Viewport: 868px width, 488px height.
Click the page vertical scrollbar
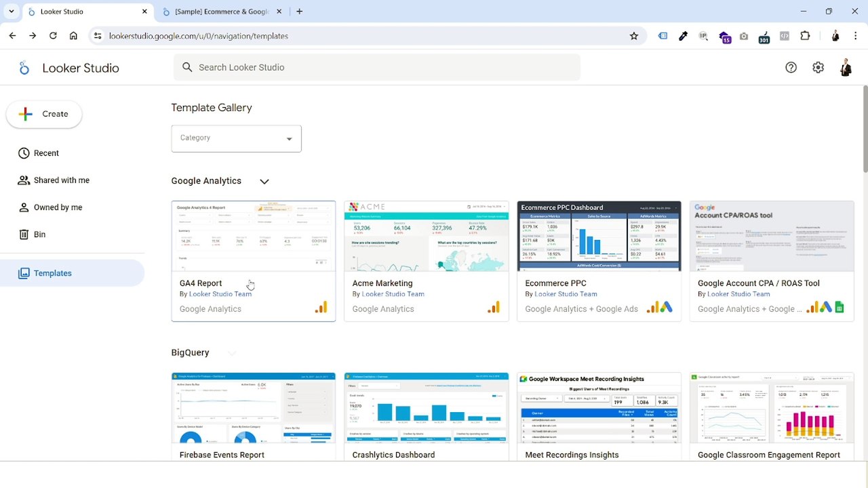click(865, 129)
